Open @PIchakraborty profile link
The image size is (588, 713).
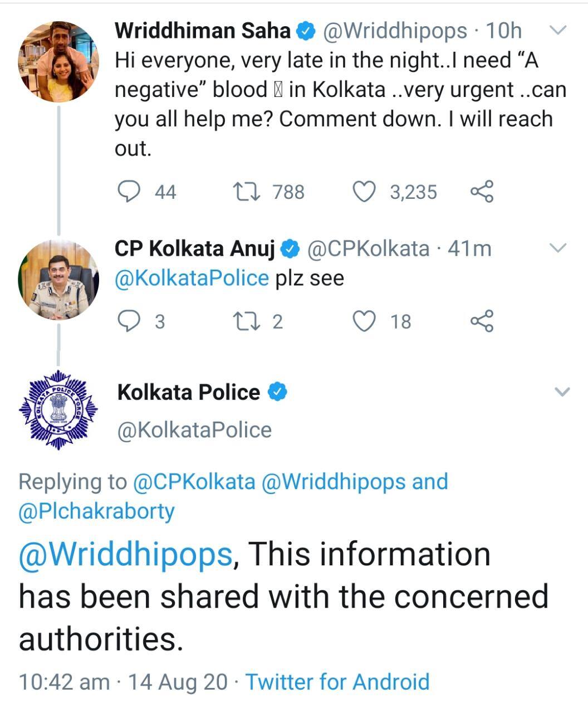pos(96,511)
